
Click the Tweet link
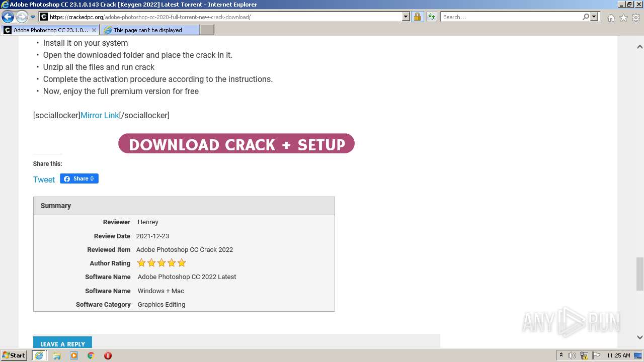[x=44, y=179]
